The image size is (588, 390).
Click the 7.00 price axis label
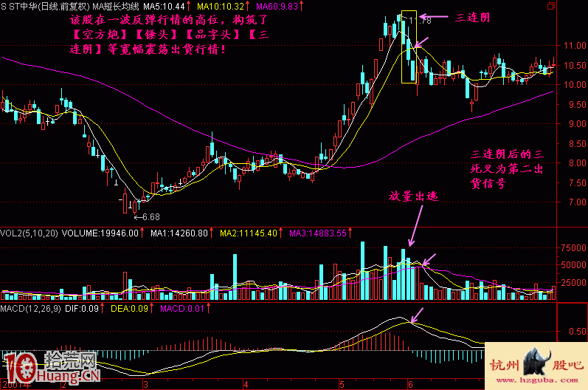point(577,202)
